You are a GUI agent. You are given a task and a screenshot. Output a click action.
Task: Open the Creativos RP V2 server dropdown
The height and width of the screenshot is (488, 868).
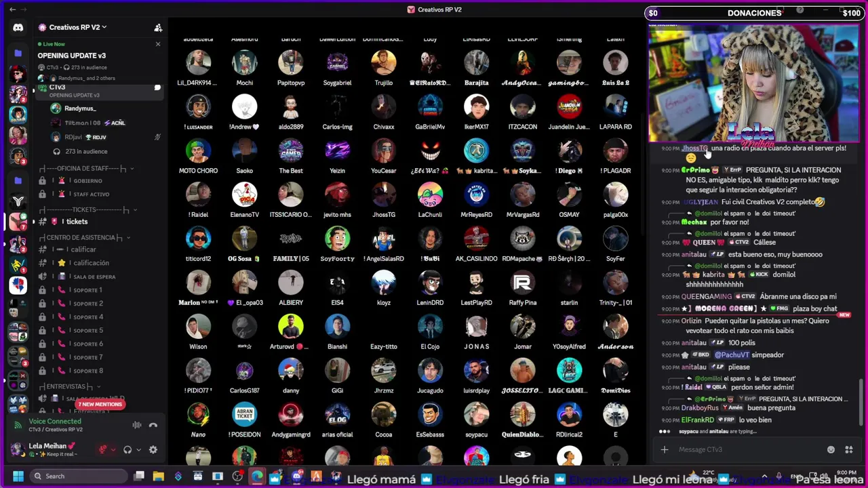click(73, 27)
